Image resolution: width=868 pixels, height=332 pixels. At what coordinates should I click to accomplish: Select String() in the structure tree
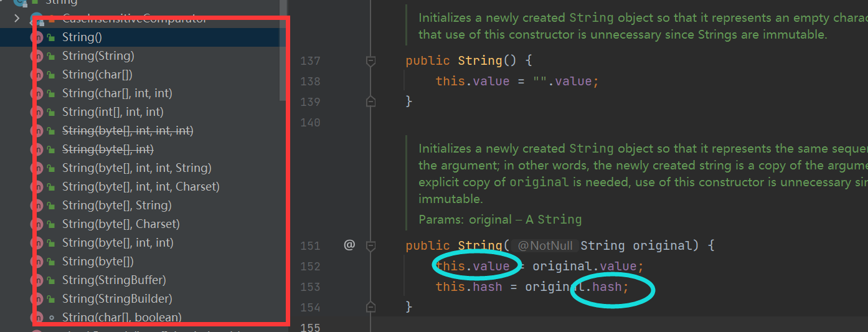click(82, 37)
